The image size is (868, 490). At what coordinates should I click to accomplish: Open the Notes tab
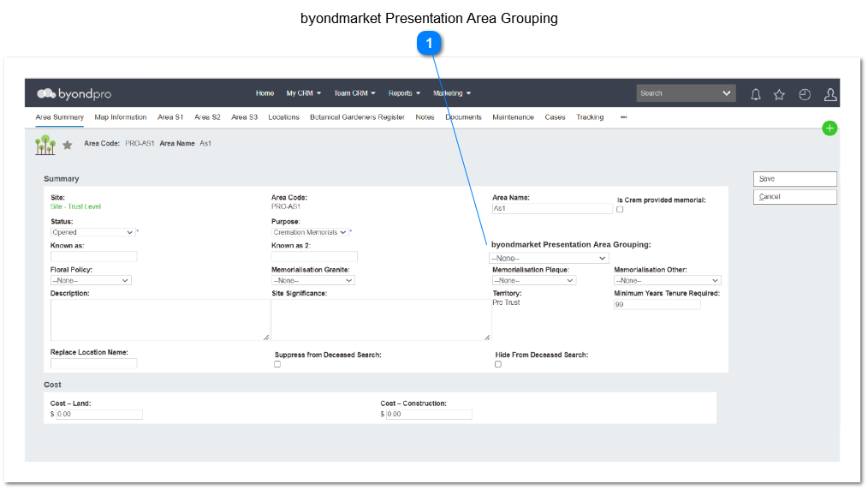[x=425, y=117]
